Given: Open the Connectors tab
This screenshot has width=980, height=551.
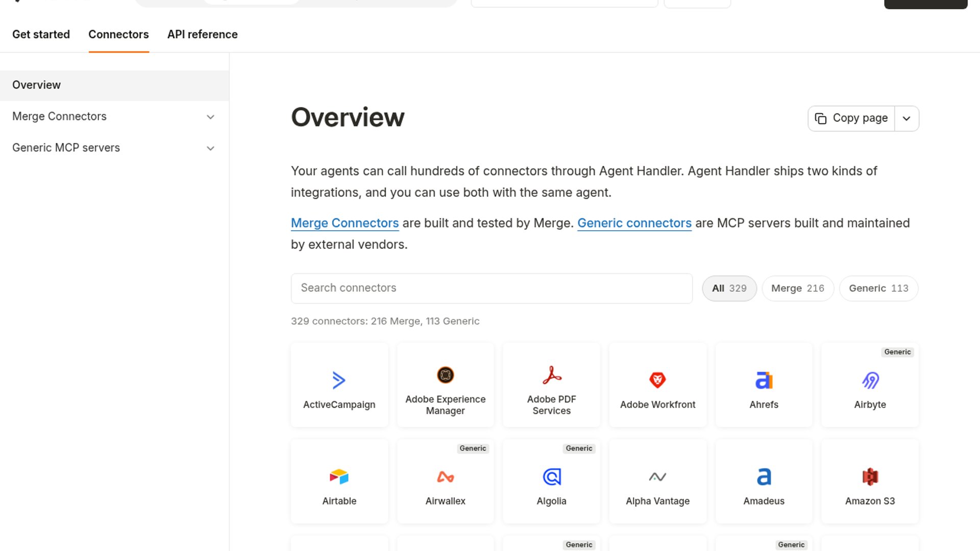Looking at the screenshot, I should (118, 34).
